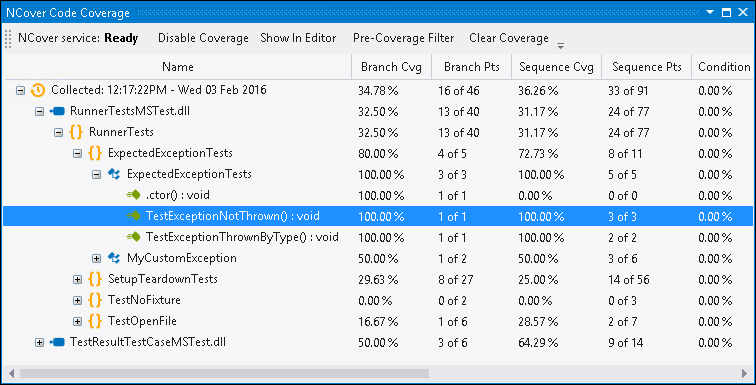Click the RunnerTests namespace braces icon
Image resolution: width=756 pixels, height=385 pixels.
click(76, 132)
